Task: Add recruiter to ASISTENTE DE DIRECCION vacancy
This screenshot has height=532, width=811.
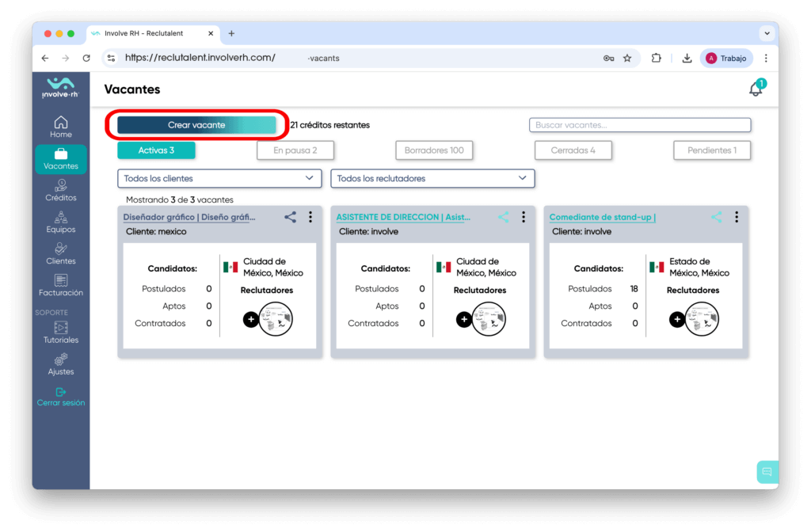Action: [464, 320]
